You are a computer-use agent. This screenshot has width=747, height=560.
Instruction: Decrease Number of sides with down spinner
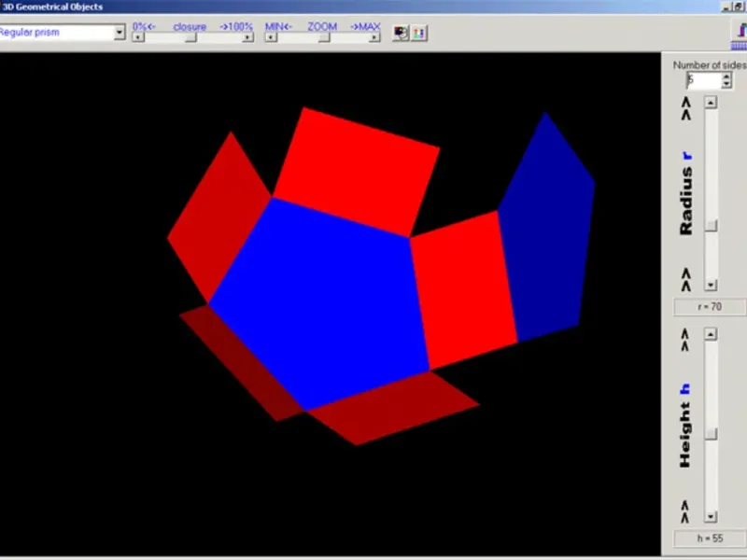(726, 85)
